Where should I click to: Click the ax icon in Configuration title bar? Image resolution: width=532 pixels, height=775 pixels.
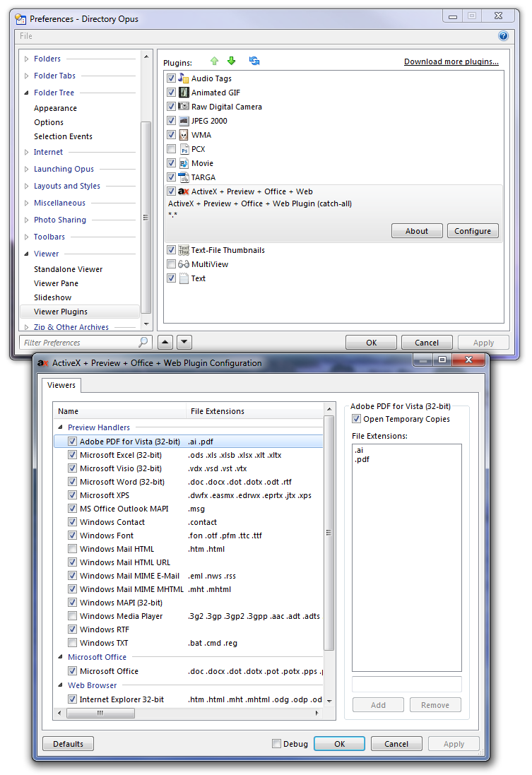tap(43, 363)
